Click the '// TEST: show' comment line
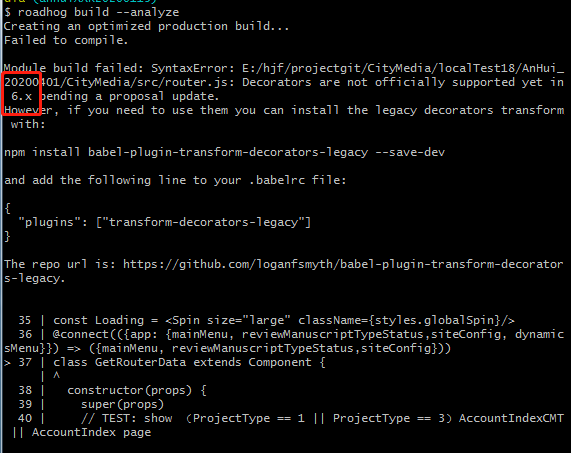Image resolution: width=571 pixels, height=453 pixels. click(x=126, y=418)
